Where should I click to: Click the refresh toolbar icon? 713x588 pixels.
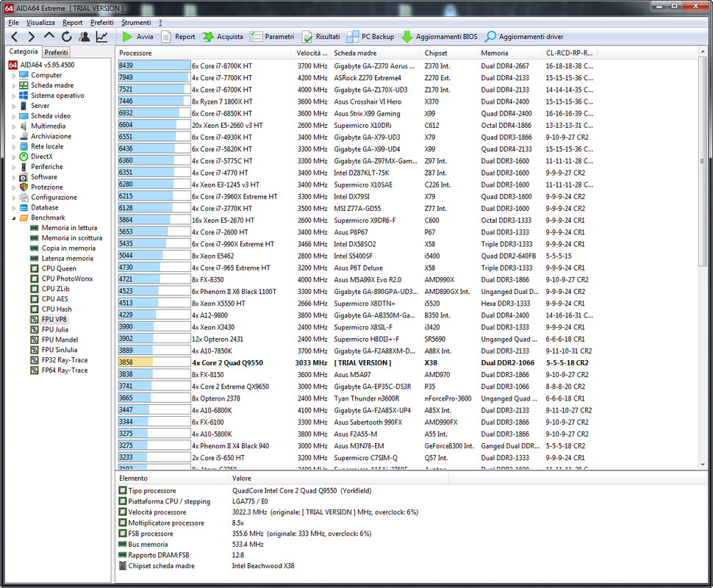pyautogui.click(x=66, y=37)
